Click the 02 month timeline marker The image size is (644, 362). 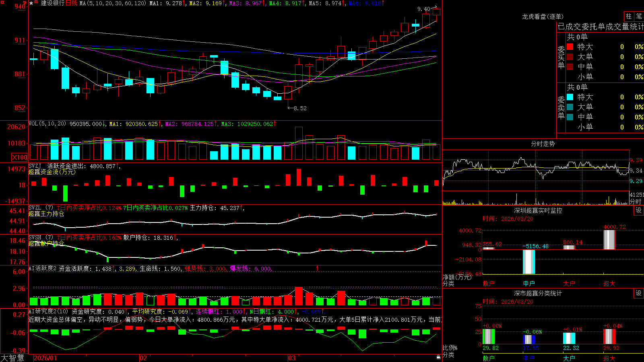coord(143,358)
